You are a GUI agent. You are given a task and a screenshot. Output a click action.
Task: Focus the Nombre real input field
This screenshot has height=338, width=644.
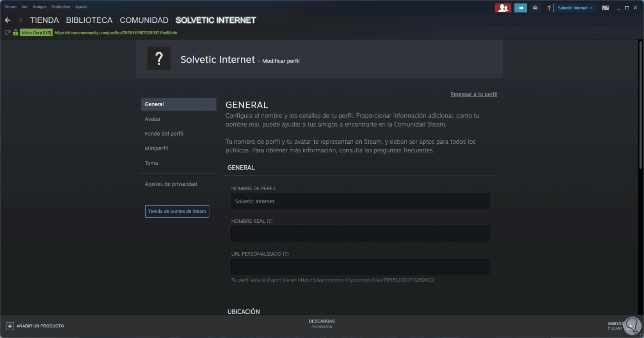pos(360,234)
